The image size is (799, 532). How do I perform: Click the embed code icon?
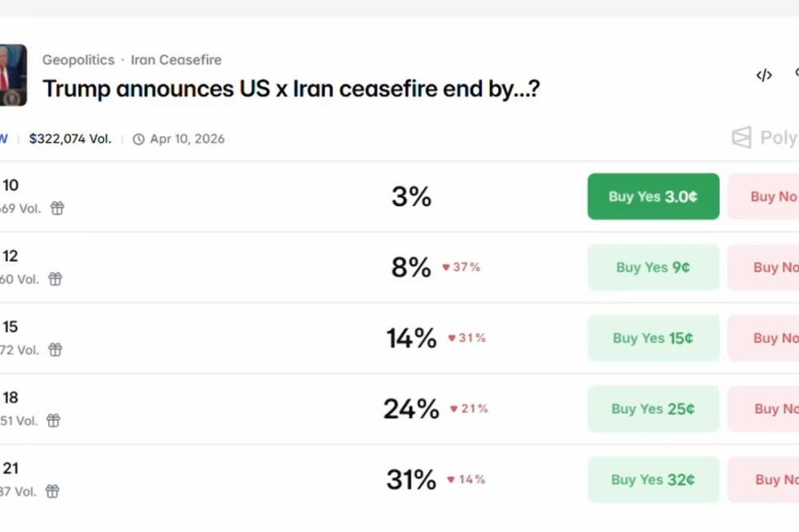[764, 76]
